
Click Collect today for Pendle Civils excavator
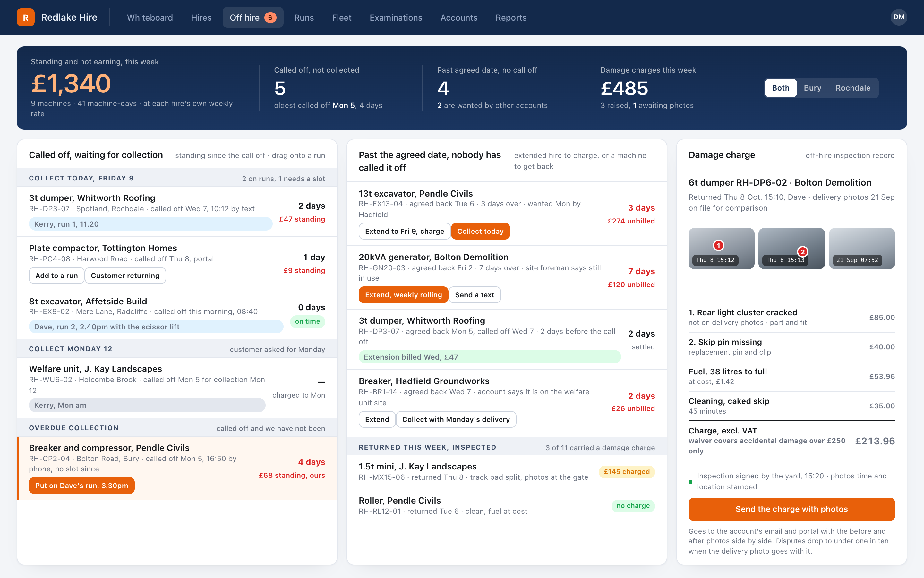pos(480,231)
